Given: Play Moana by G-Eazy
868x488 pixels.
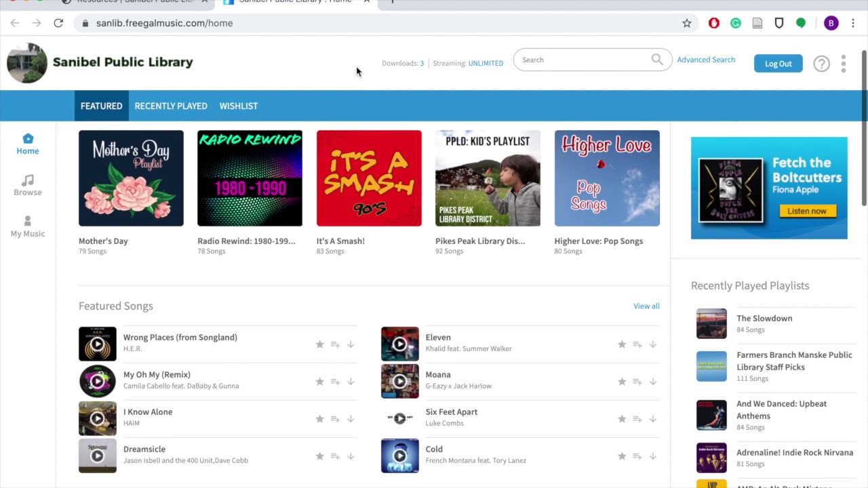Looking at the screenshot, I should tap(400, 382).
